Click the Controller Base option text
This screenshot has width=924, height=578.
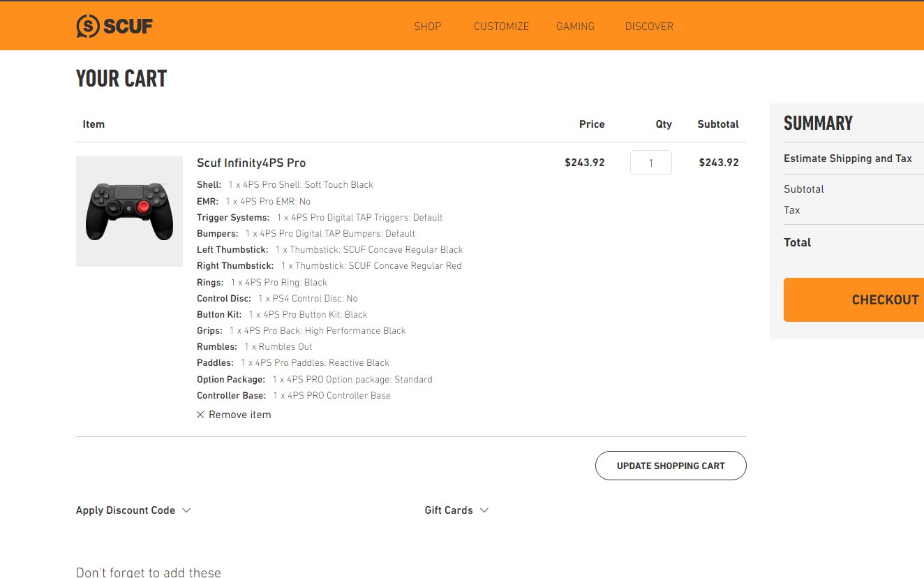tap(331, 396)
